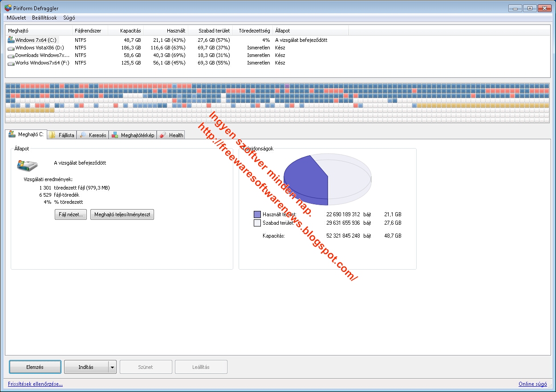Click the pill icon on Health tab
This screenshot has width=556, height=392.
coord(163,135)
